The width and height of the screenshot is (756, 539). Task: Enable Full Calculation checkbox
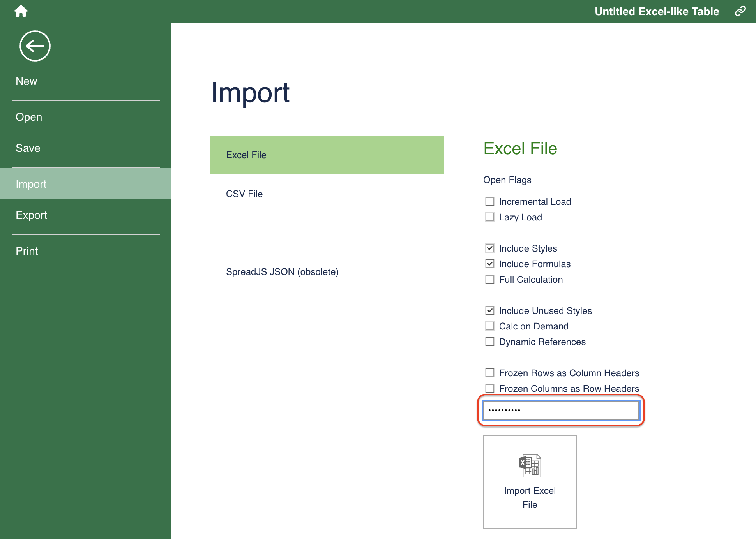tap(490, 279)
